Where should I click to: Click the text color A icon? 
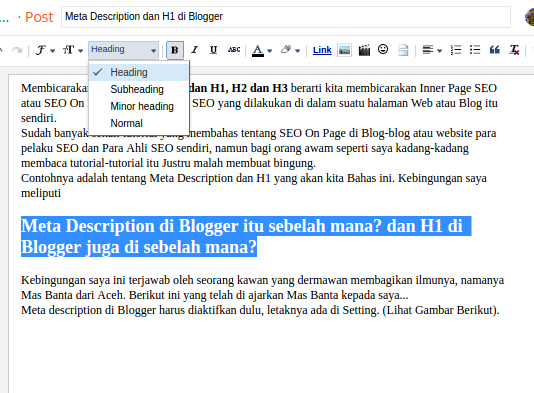click(x=258, y=50)
